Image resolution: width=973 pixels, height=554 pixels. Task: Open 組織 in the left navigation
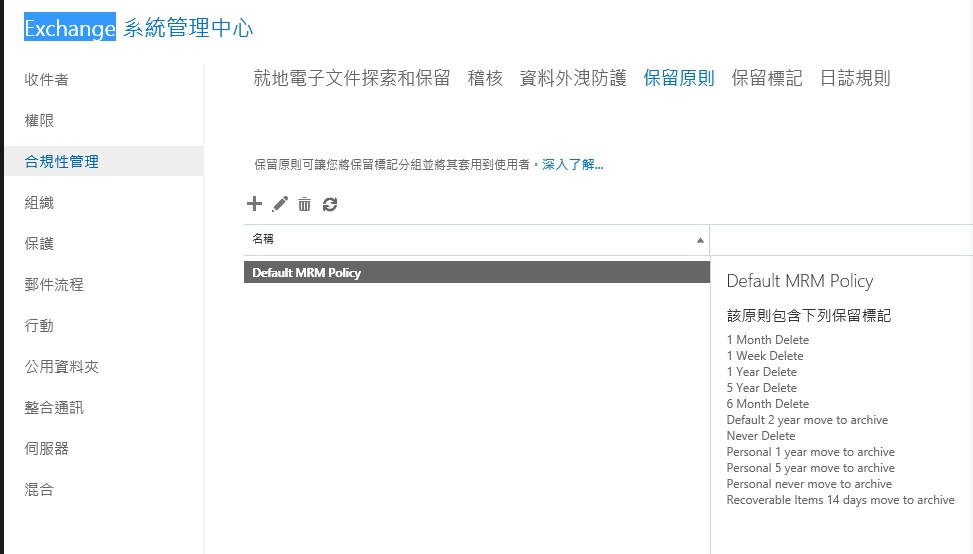(x=39, y=202)
